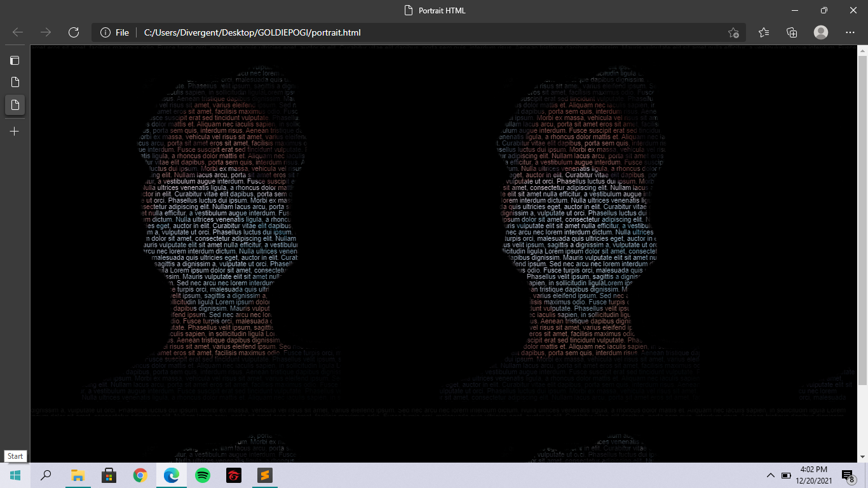Open a new tab with plus button
Viewport: 868px width, 488px height.
tap(15, 132)
